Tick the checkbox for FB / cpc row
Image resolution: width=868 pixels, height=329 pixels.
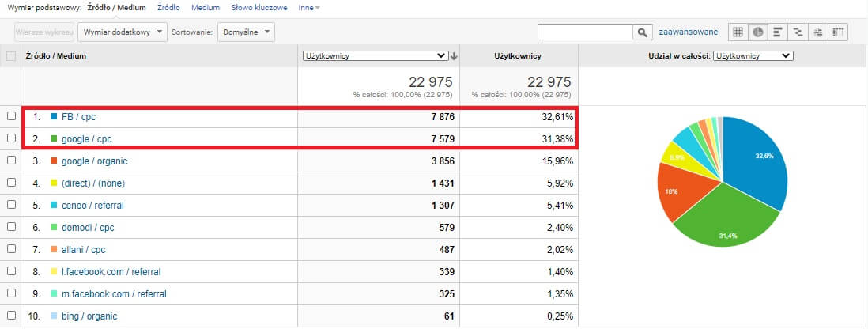[x=11, y=116]
